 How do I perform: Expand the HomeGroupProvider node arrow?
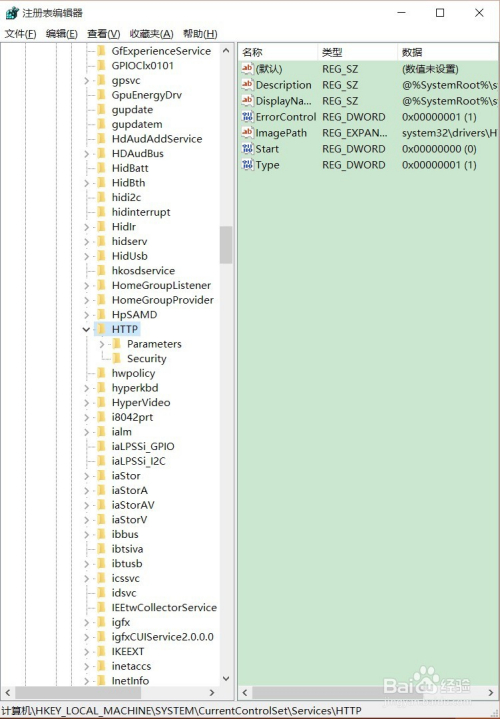[x=87, y=300]
